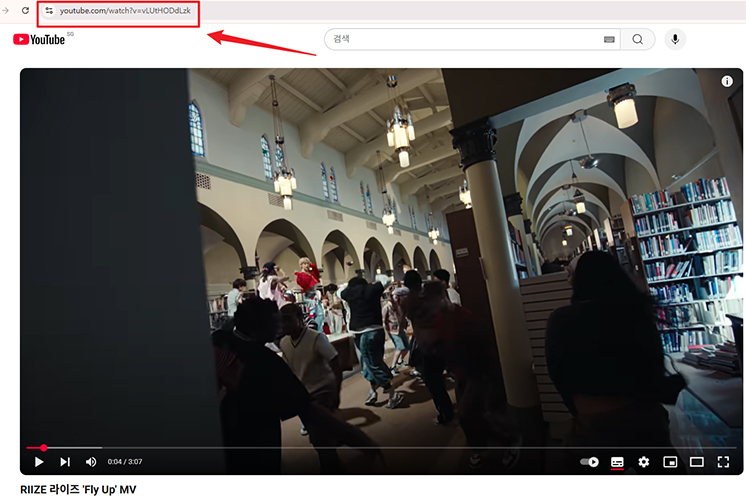Play the video
The width and height of the screenshot is (746, 500).
coord(39,462)
